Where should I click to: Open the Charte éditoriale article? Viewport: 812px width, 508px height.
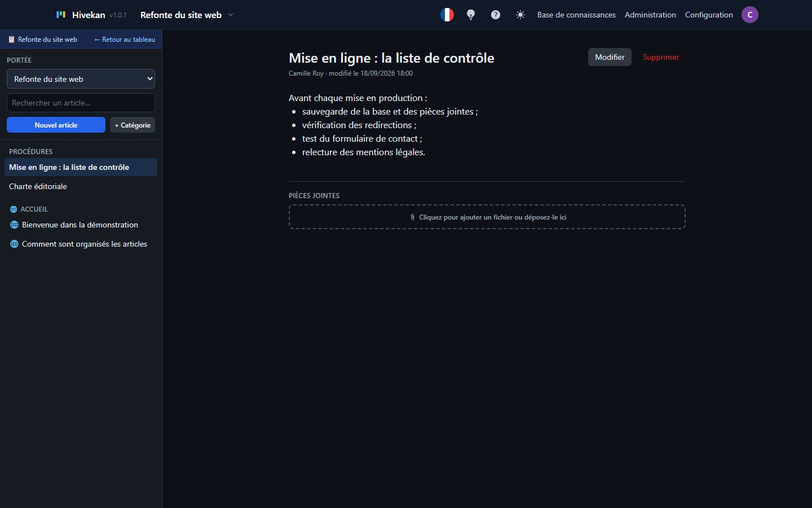[x=81, y=186]
